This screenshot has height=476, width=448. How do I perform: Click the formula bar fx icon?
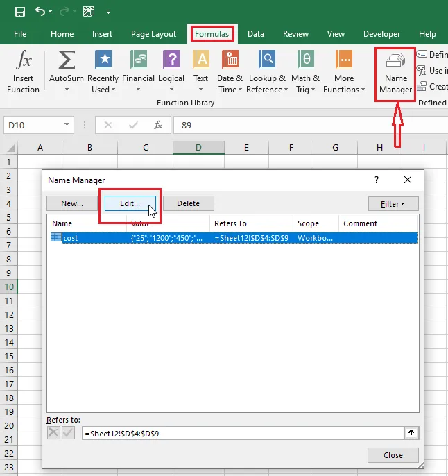[x=158, y=125]
